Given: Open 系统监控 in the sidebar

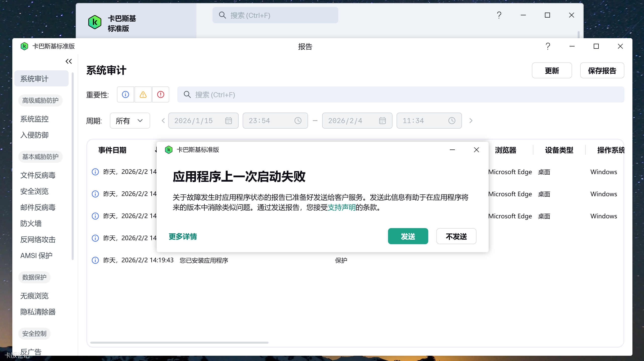Looking at the screenshot, I should tap(34, 119).
